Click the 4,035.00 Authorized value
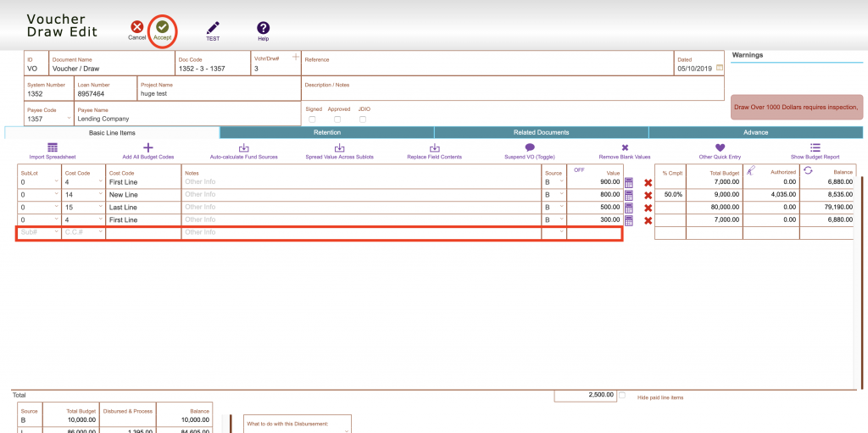The width and height of the screenshot is (868, 433). (771, 195)
